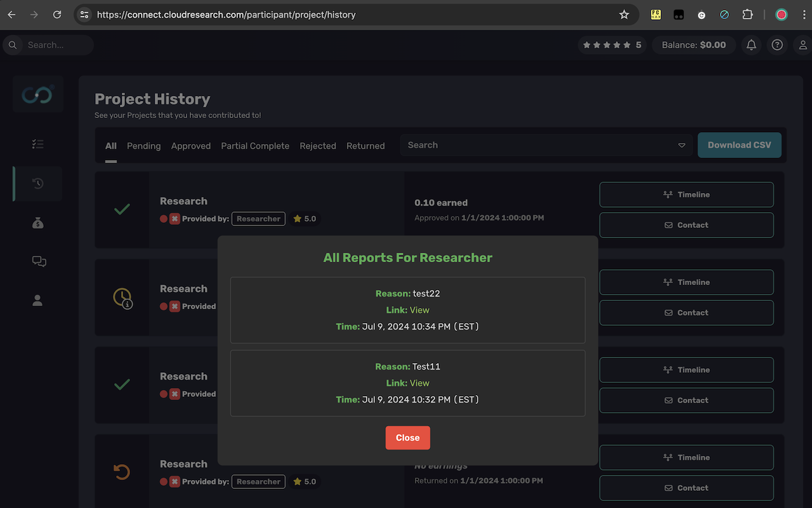The width and height of the screenshot is (812, 508).
Task: Open the profile person sidebar icon
Action: [37, 300]
